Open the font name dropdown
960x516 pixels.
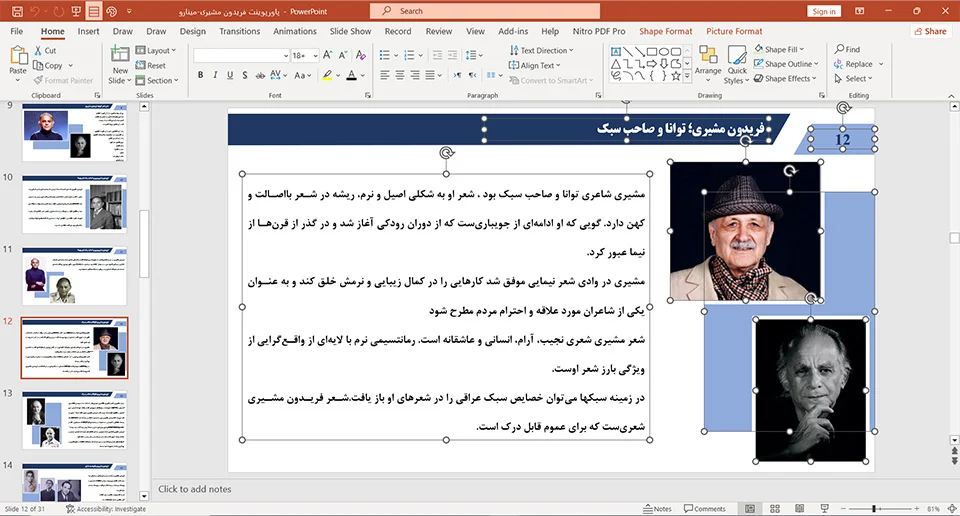[x=286, y=56]
